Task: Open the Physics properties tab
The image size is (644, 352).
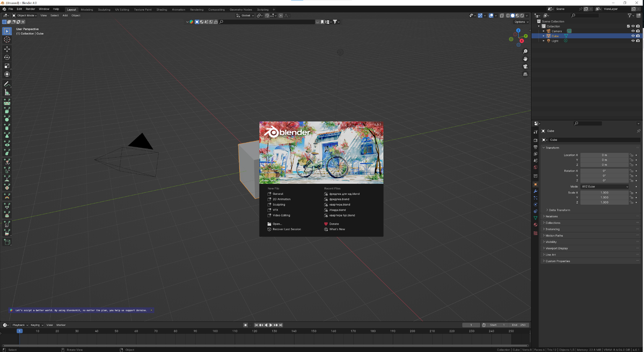Action: (x=536, y=204)
